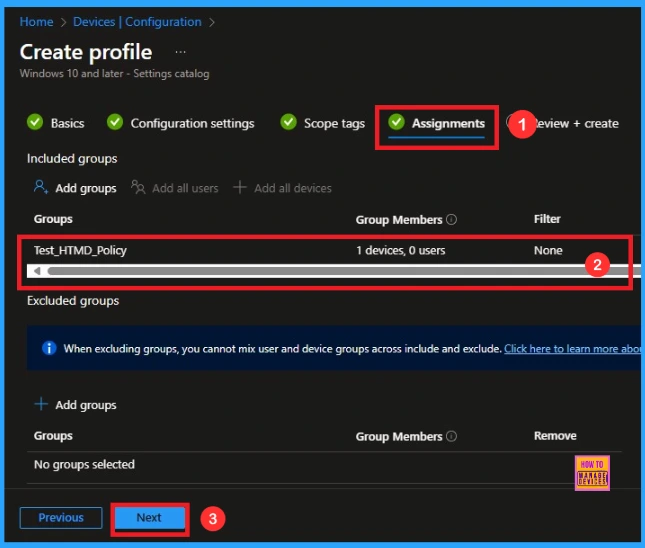Click the '1 devices, 0 users' cell

[x=401, y=251]
